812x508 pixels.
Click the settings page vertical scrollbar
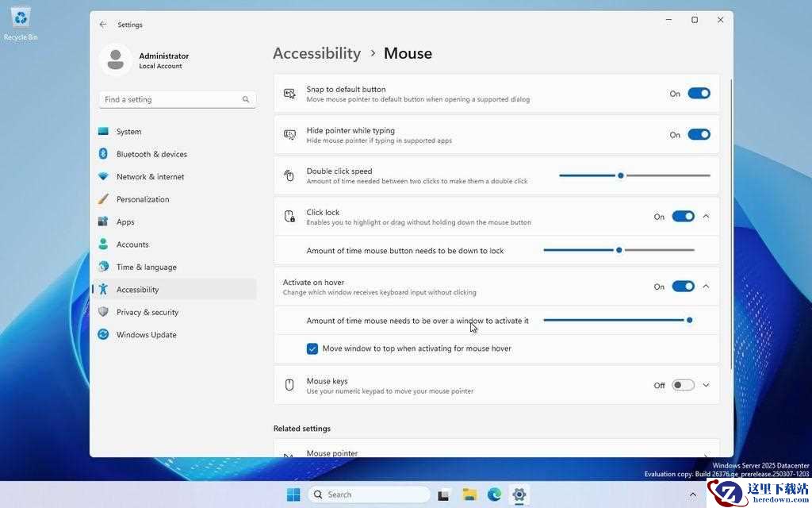[731, 224]
